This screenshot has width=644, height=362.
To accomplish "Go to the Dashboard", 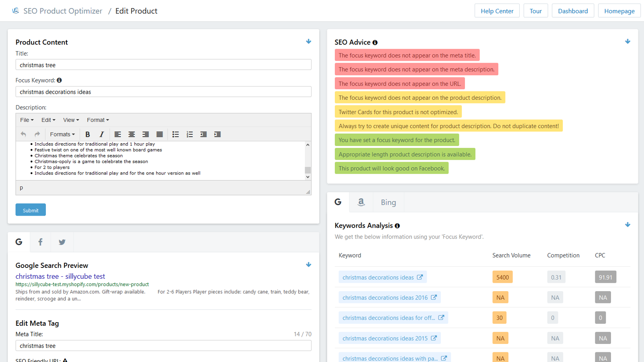I will [573, 11].
